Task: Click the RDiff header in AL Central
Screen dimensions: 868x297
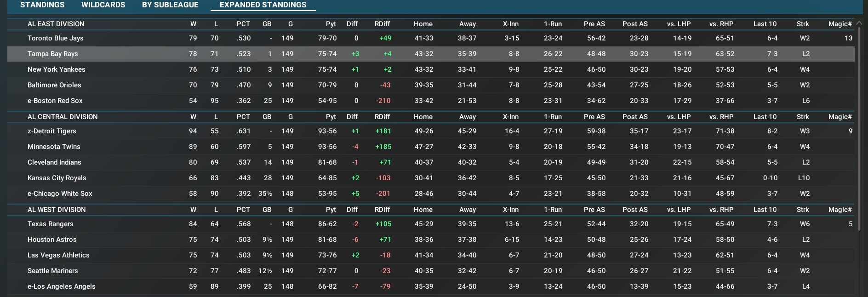Action: [382, 117]
